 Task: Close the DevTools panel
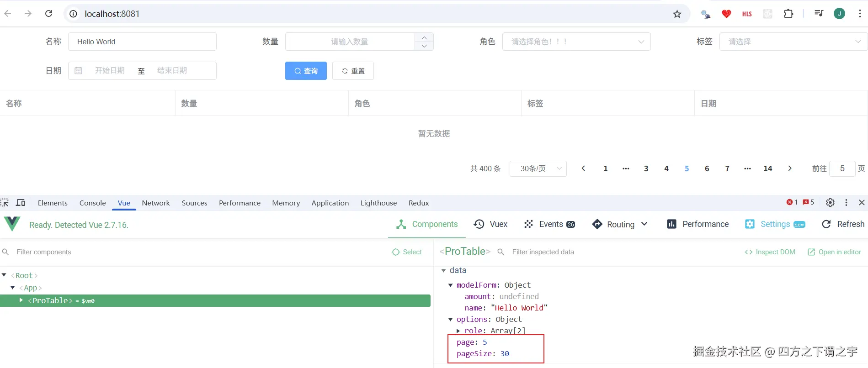[x=862, y=202]
